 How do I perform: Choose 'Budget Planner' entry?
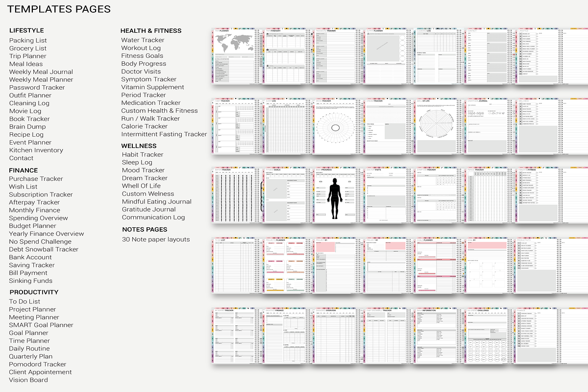point(33,226)
